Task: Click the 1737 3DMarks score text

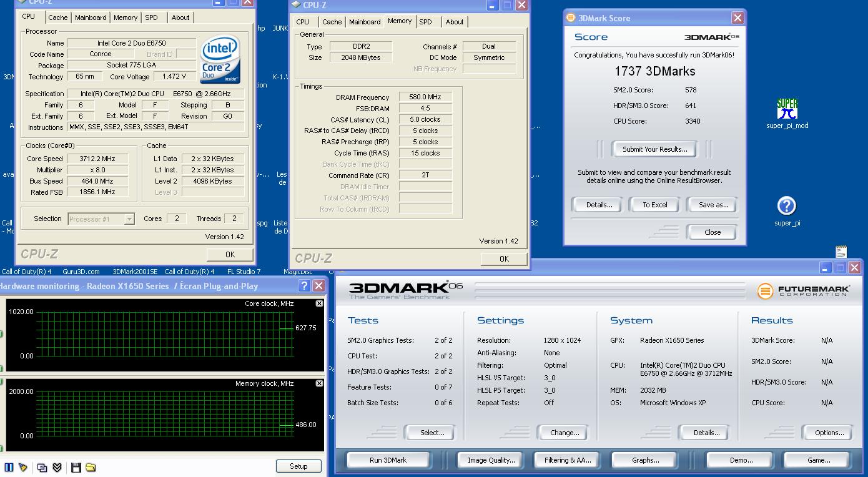Action: [654, 71]
